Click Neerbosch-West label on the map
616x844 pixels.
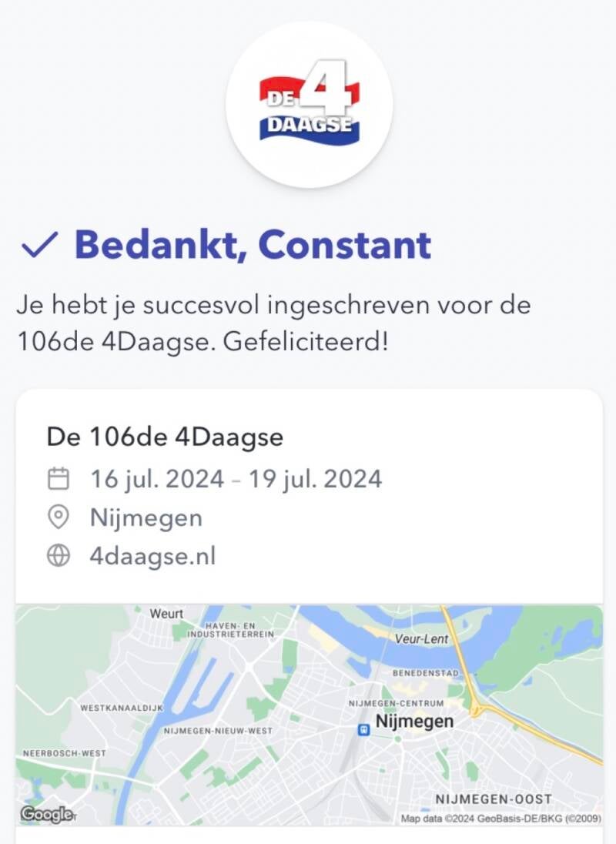point(65,752)
